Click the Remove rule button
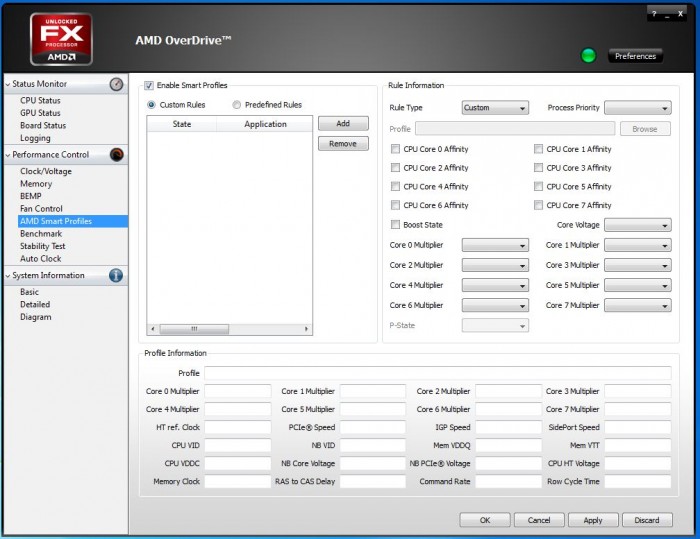 pyautogui.click(x=343, y=144)
